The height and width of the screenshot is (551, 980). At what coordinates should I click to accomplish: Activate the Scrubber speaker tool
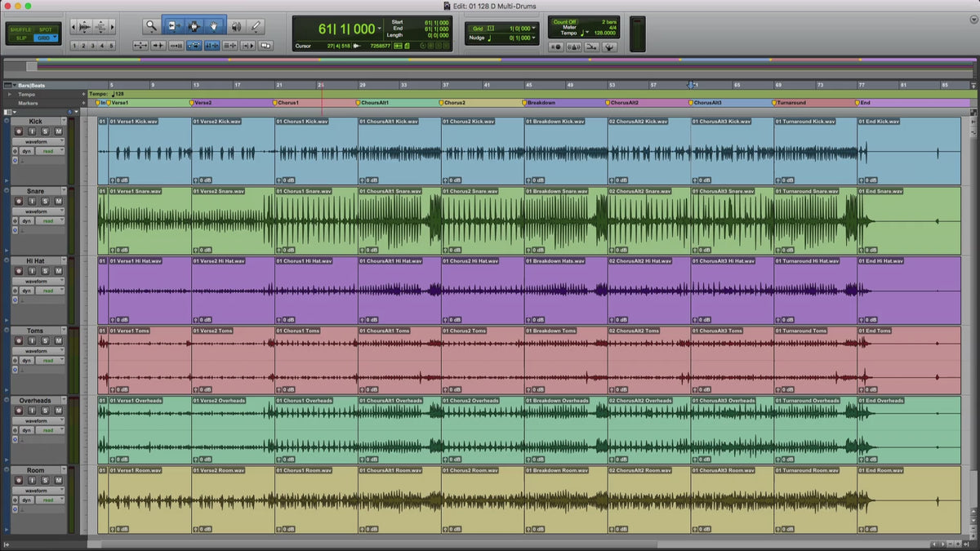(x=236, y=26)
